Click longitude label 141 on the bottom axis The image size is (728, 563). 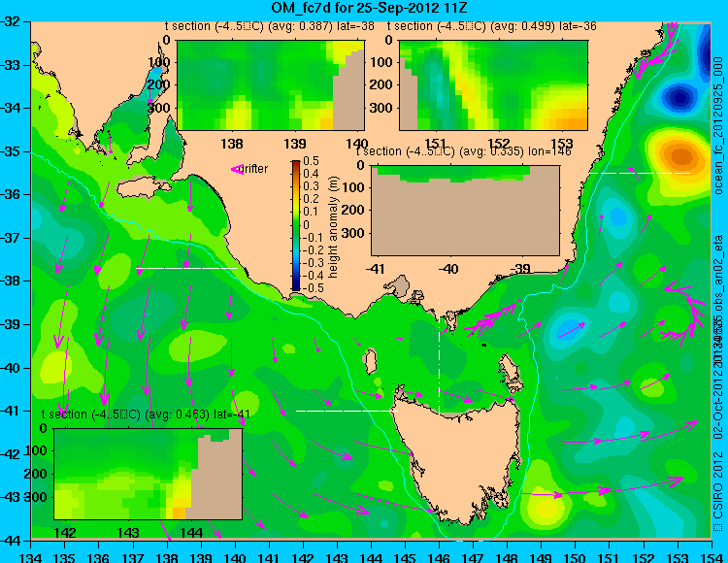pos(269,557)
